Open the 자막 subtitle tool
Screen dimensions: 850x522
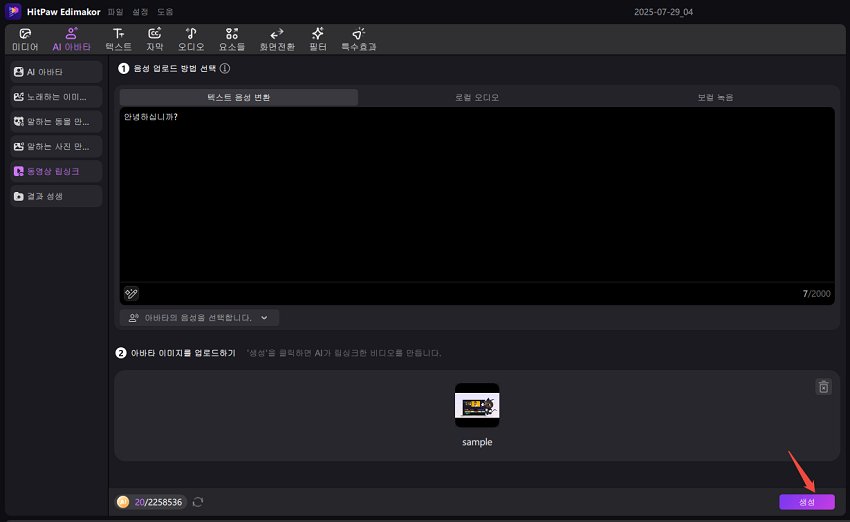tap(154, 40)
